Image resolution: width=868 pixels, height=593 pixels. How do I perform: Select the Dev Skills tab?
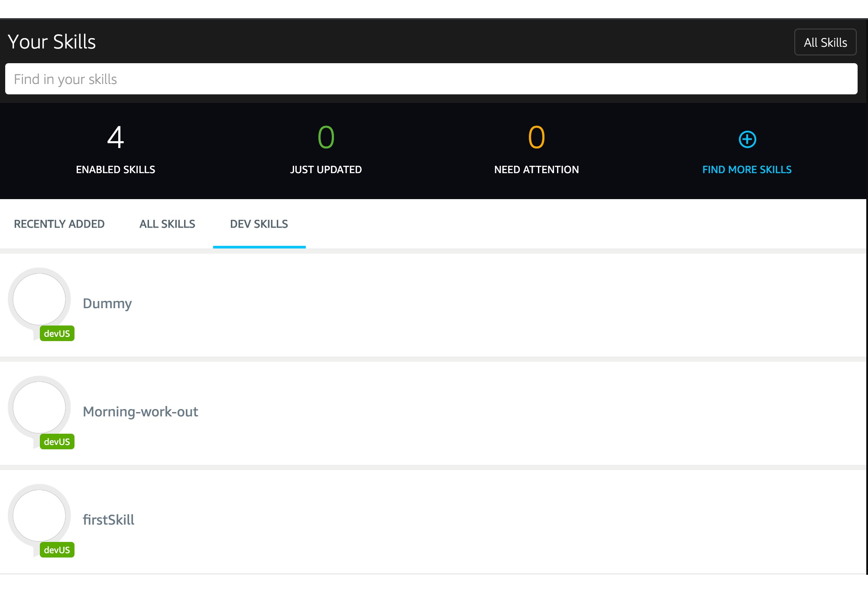[259, 224]
